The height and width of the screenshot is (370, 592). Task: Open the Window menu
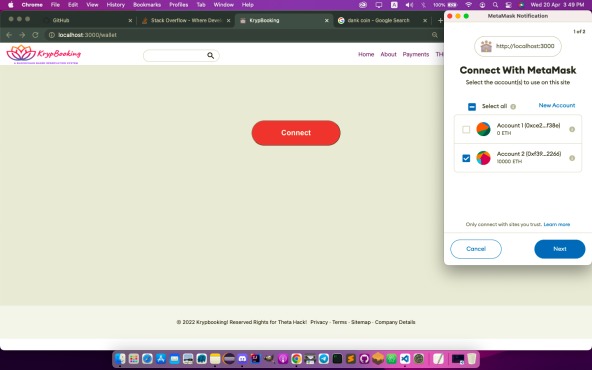[x=224, y=5]
